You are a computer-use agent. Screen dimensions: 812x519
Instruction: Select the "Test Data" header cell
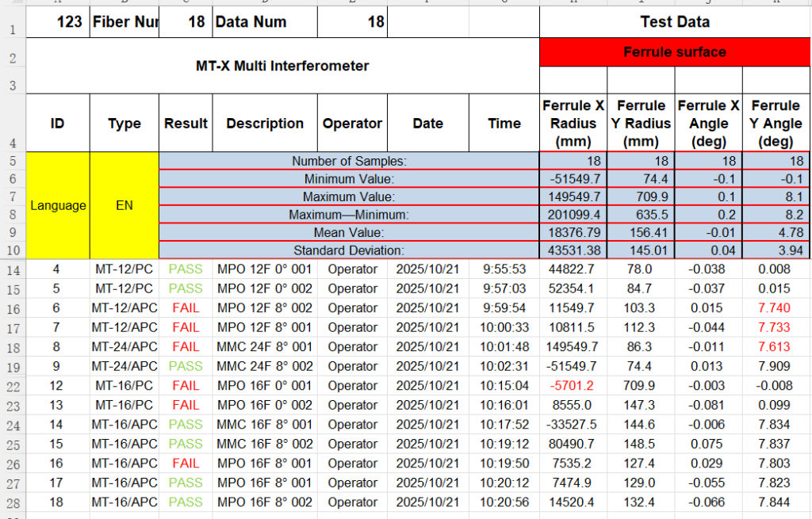(675, 22)
